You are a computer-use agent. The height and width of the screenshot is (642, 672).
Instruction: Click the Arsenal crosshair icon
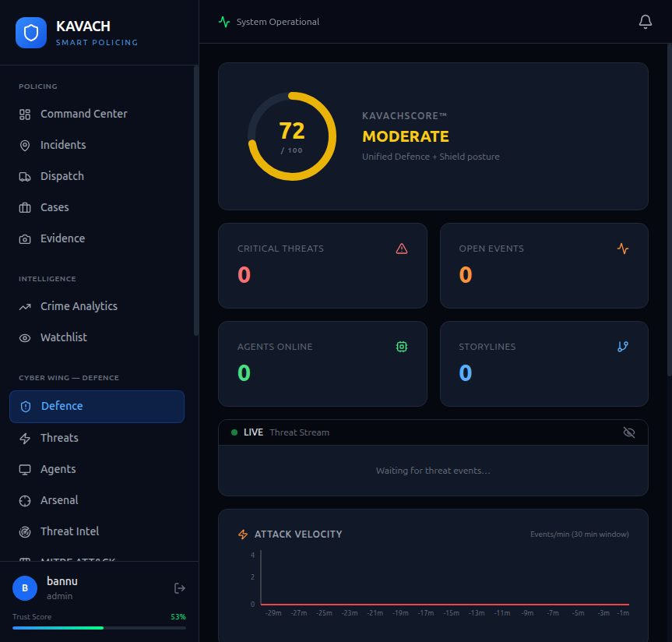(25, 501)
